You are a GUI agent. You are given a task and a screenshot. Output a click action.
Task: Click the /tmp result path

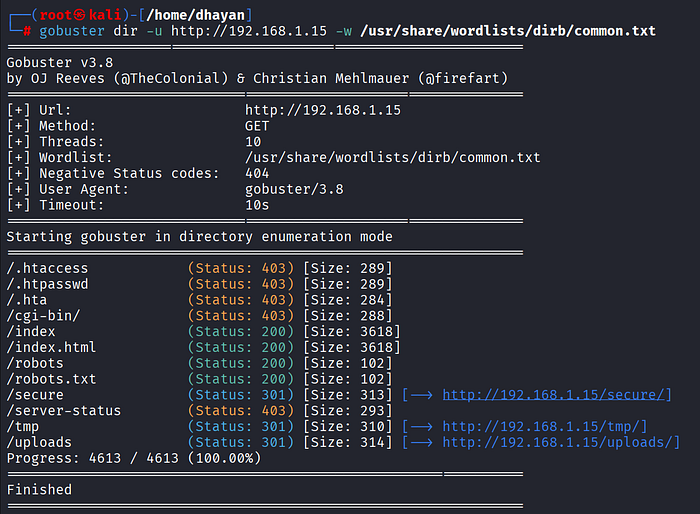pos(23,426)
